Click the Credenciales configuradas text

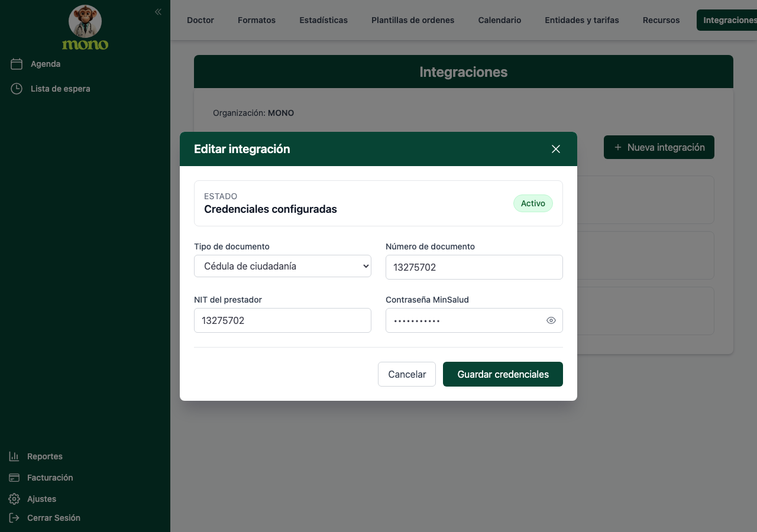(x=270, y=209)
